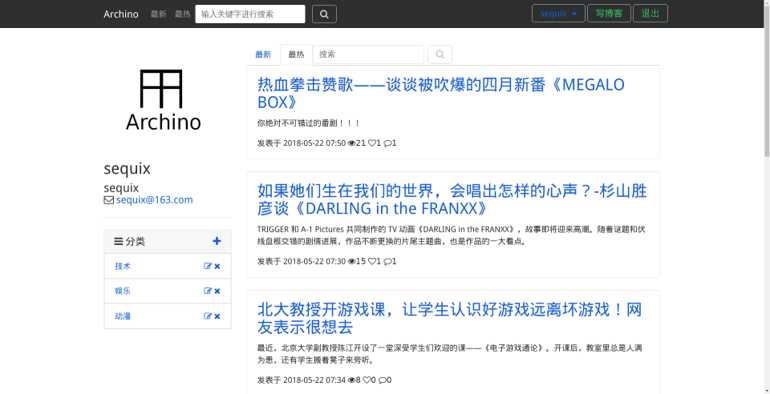Edit the 动漫 category
The width and height of the screenshot is (770, 394).
click(x=208, y=316)
